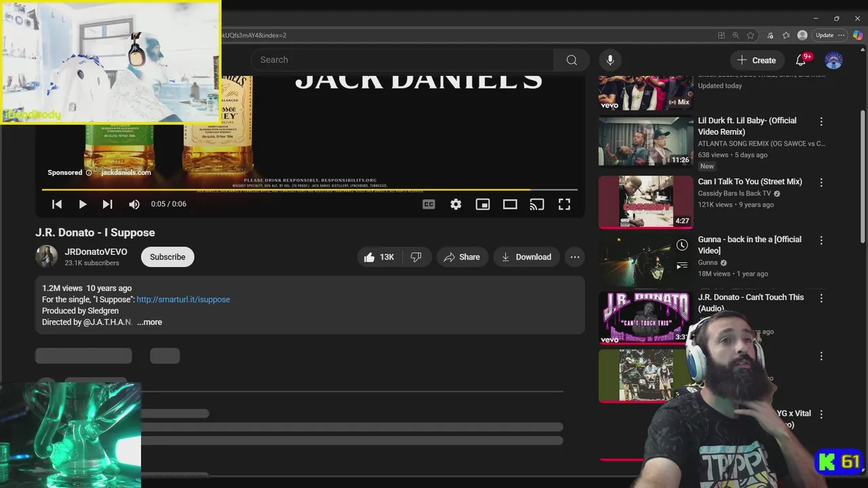Click the browser address bar URL
Screen dimensions: 868x488
click(x=254, y=35)
